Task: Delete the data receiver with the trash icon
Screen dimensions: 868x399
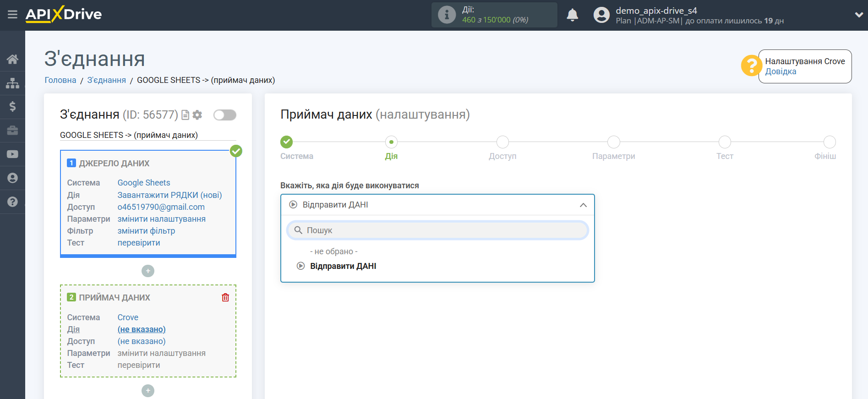Action: pyautogui.click(x=225, y=297)
